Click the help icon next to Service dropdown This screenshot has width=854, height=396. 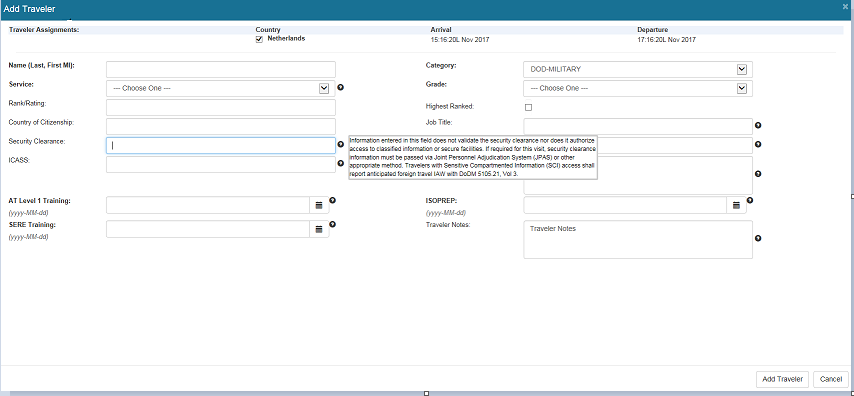[340, 87]
